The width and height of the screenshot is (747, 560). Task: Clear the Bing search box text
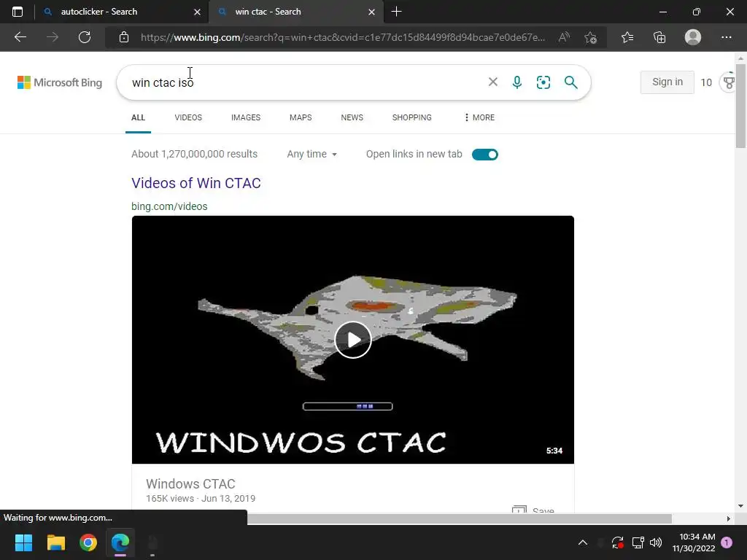tap(493, 82)
